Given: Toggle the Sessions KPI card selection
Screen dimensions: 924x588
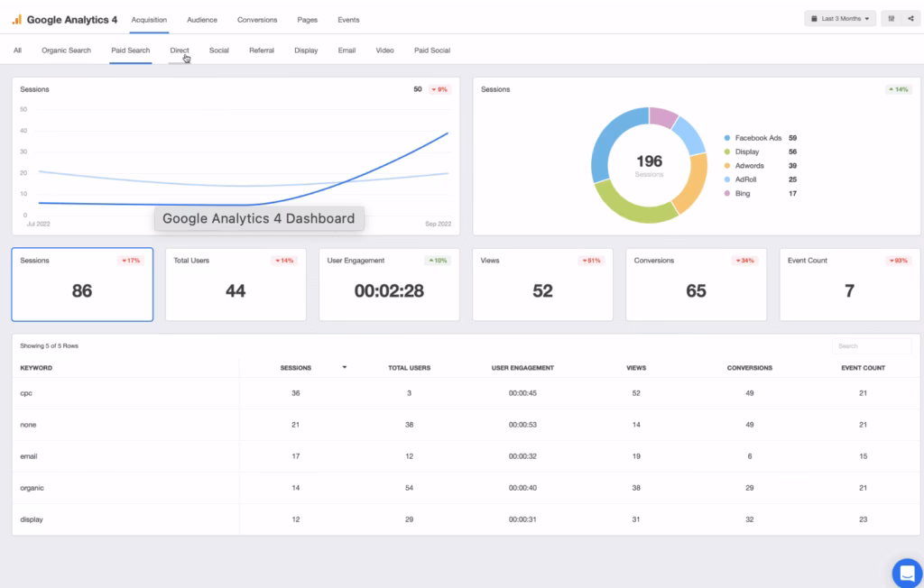Looking at the screenshot, I should (x=81, y=284).
